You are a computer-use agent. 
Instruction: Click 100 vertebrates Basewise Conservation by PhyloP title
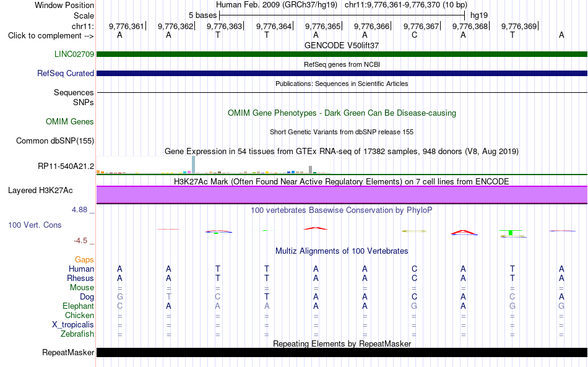pos(342,210)
